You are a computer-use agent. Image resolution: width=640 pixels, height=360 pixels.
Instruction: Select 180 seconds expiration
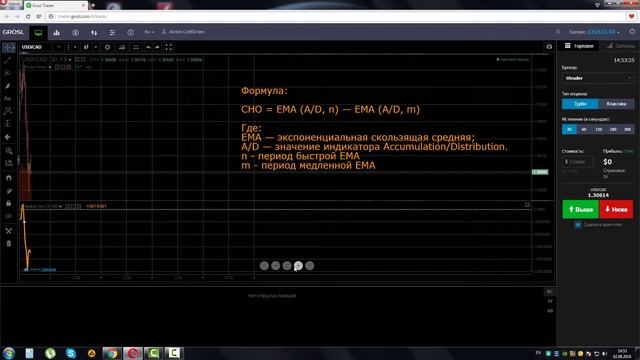point(613,129)
